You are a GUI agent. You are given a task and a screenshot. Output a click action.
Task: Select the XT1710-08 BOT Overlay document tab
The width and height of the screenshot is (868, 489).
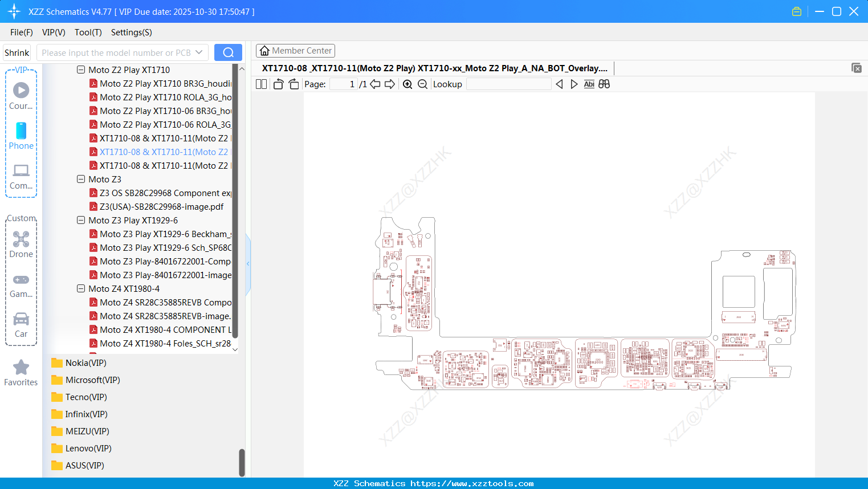click(x=434, y=68)
